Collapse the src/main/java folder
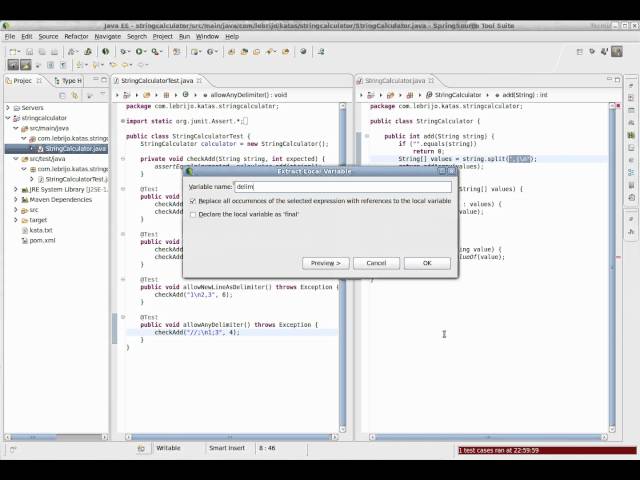640x480 pixels. pos(16,128)
